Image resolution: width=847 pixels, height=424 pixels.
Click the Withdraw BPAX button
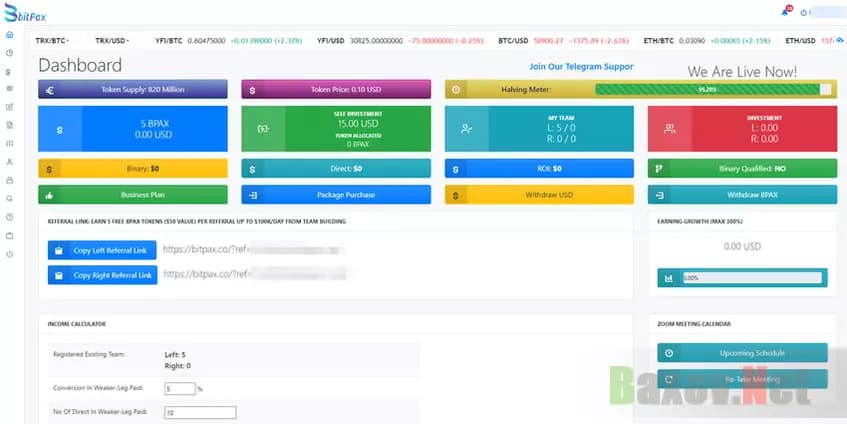742,195
